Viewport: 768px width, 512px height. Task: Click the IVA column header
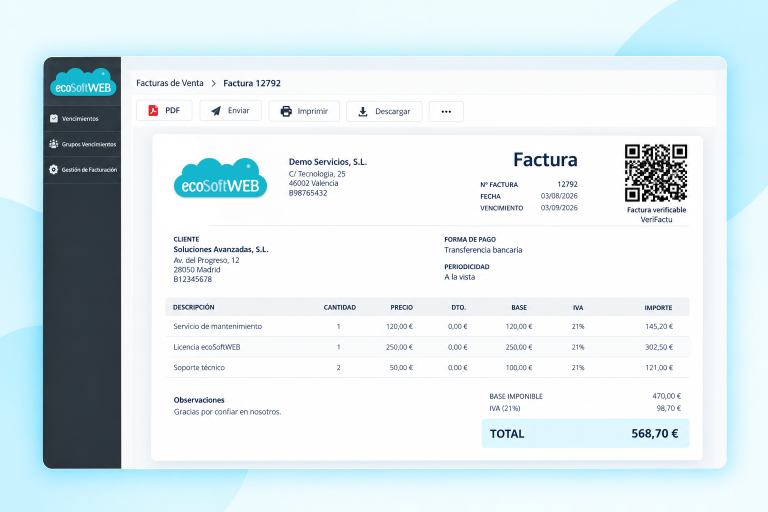click(578, 308)
